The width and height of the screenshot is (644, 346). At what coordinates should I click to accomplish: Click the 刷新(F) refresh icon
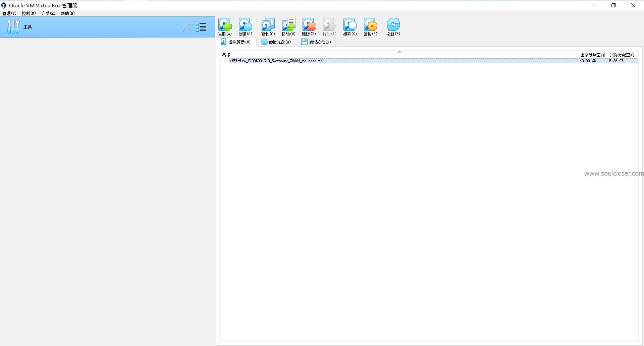click(393, 27)
